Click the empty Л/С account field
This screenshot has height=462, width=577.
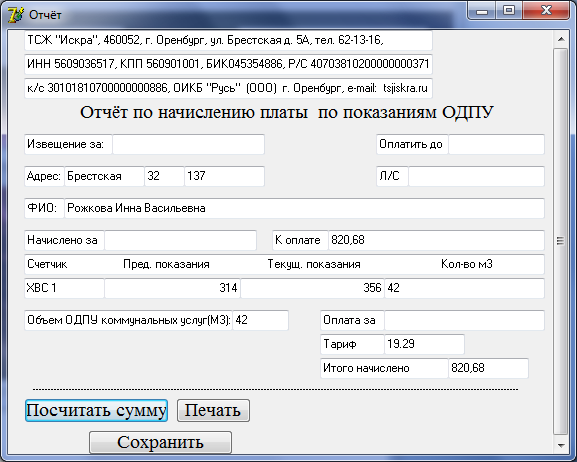click(477, 176)
